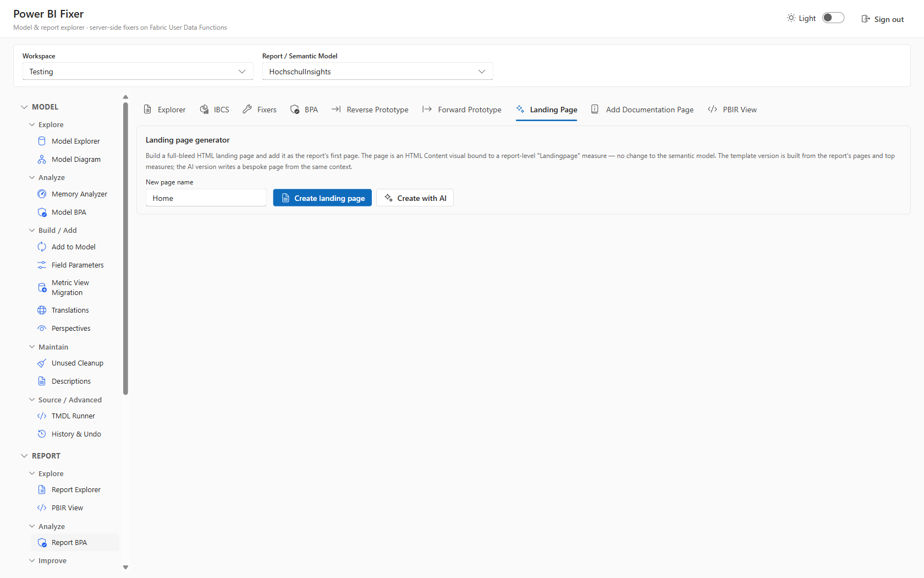The image size is (924, 578).
Task: Open Unused Cleanup in sidebar
Action: tap(75, 363)
